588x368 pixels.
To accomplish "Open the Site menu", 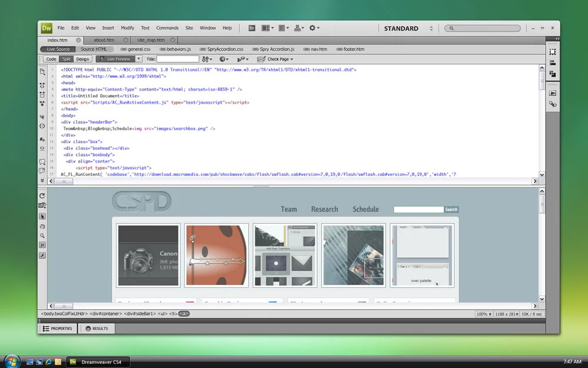I will coord(189,28).
